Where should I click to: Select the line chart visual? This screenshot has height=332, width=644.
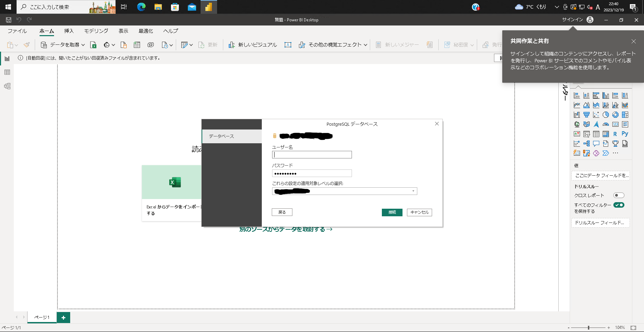577,105
